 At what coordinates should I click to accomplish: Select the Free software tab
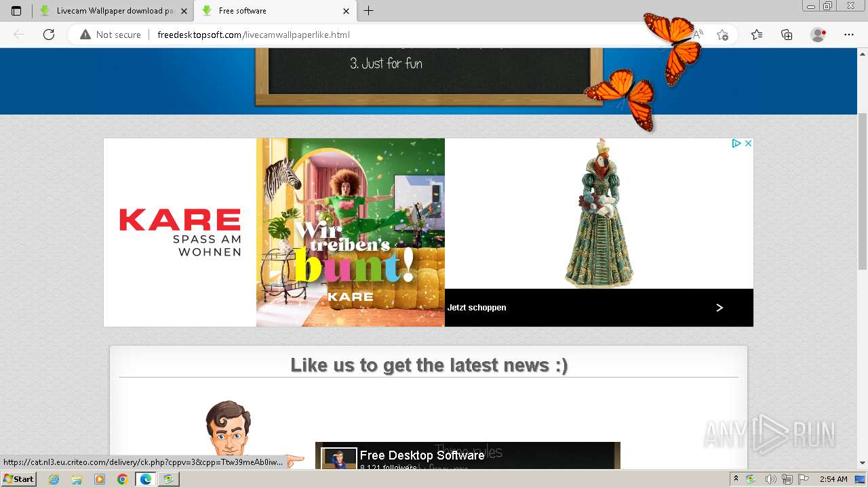(275, 11)
